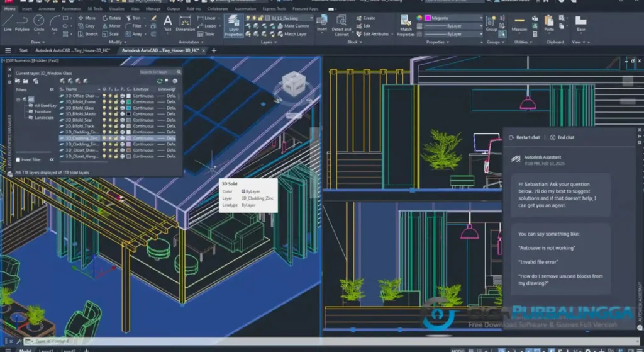Screen dimensions: 644x352
Task: Toggle lock for 3D_Bifold_Mastic layer
Action: click(x=116, y=114)
